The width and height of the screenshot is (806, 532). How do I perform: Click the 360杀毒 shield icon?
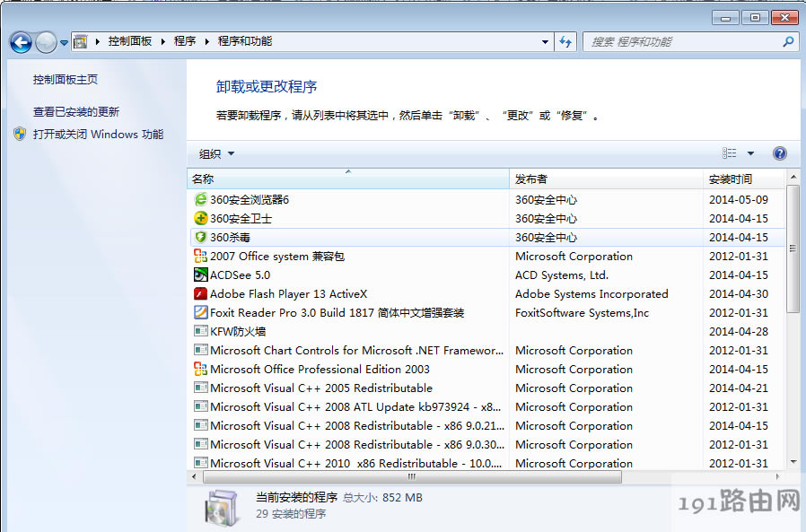pos(201,237)
